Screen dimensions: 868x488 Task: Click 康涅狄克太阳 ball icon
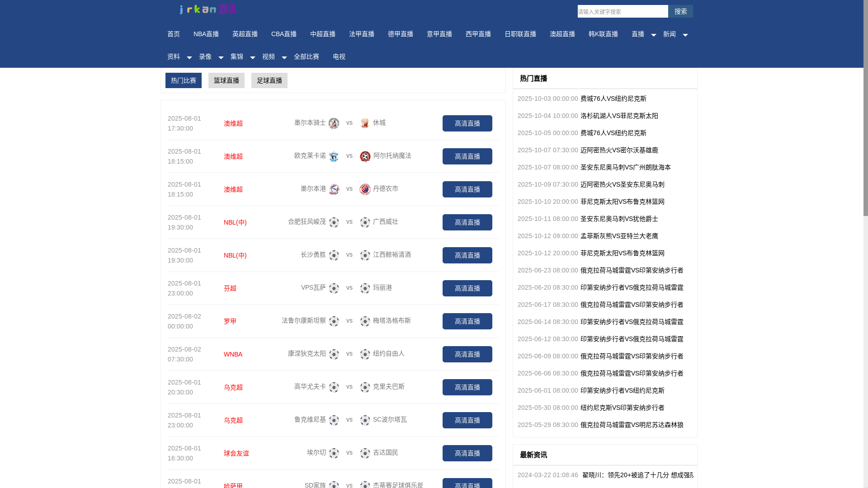334,354
